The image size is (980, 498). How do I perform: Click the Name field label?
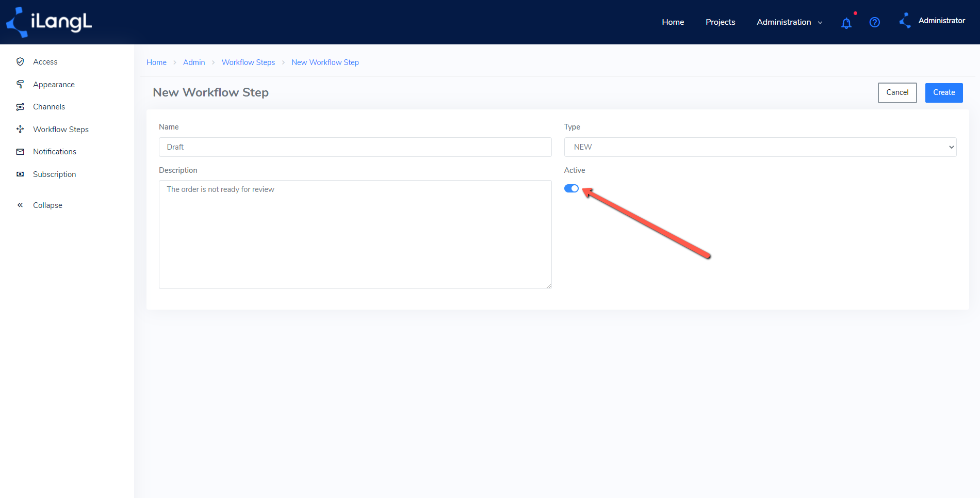point(169,127)
